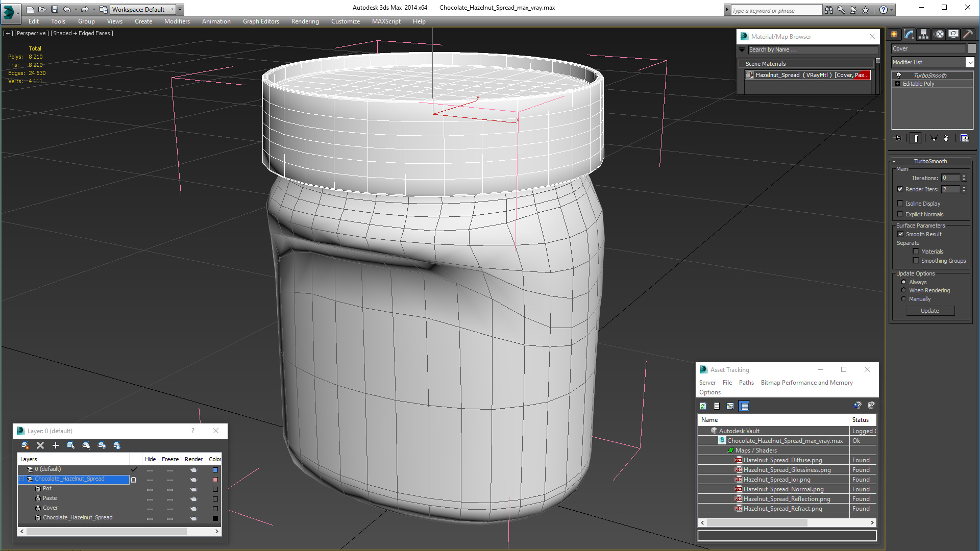
Task: Toggle the Render Iters checkbox
Action: 900,189
